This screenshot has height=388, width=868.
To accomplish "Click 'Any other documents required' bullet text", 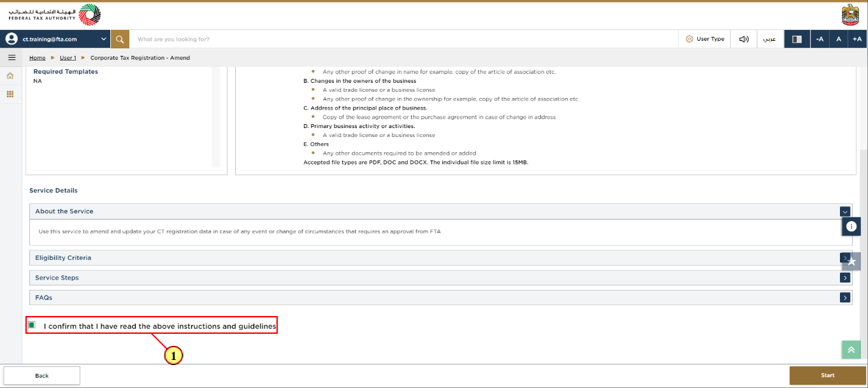I will (x=400, y=154).
